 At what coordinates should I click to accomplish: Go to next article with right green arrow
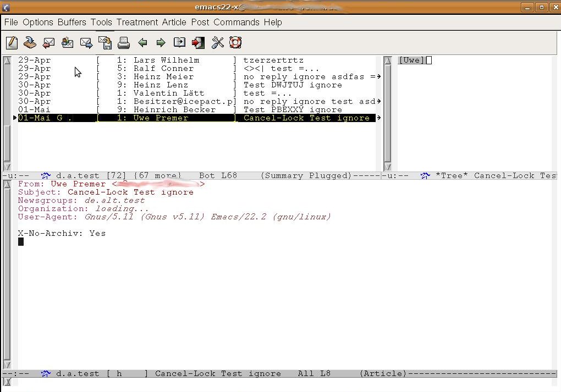pos(161,43)
